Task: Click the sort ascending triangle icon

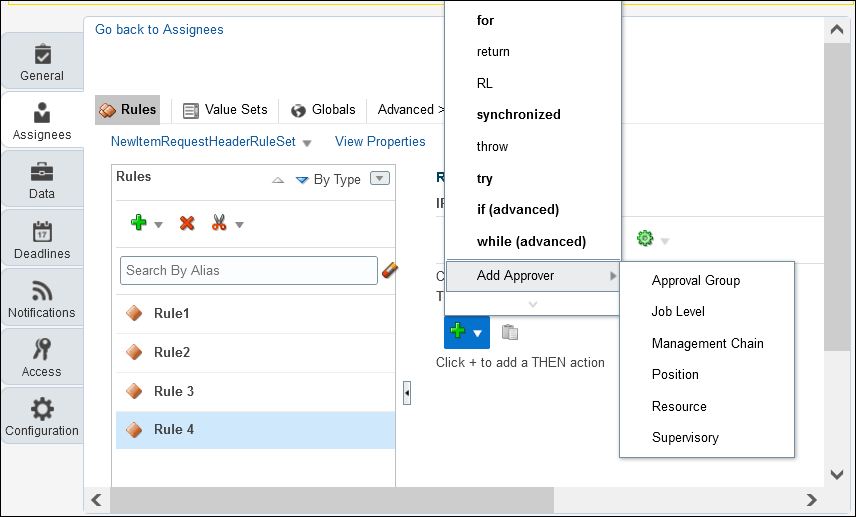Action: click(278, 180)
